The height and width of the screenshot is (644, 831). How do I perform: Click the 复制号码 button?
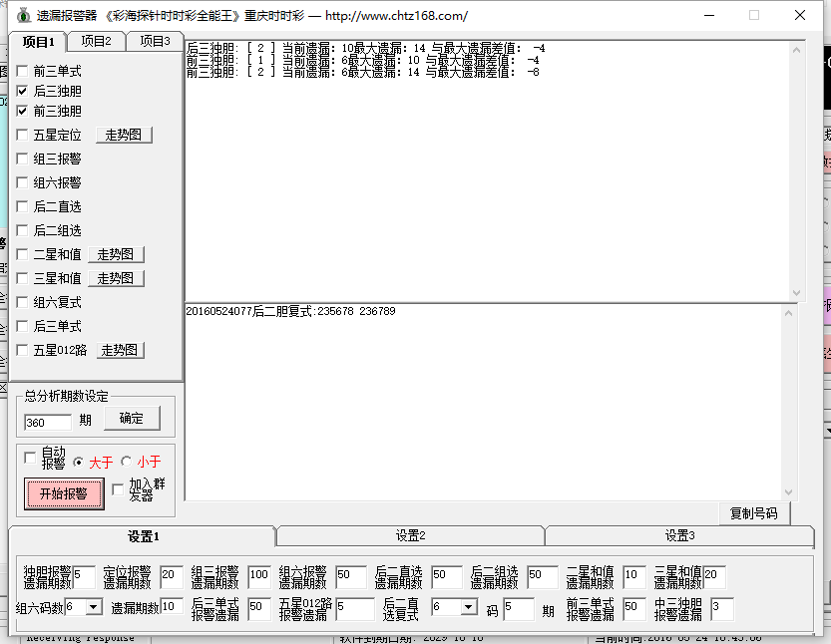tap(753, 513)
